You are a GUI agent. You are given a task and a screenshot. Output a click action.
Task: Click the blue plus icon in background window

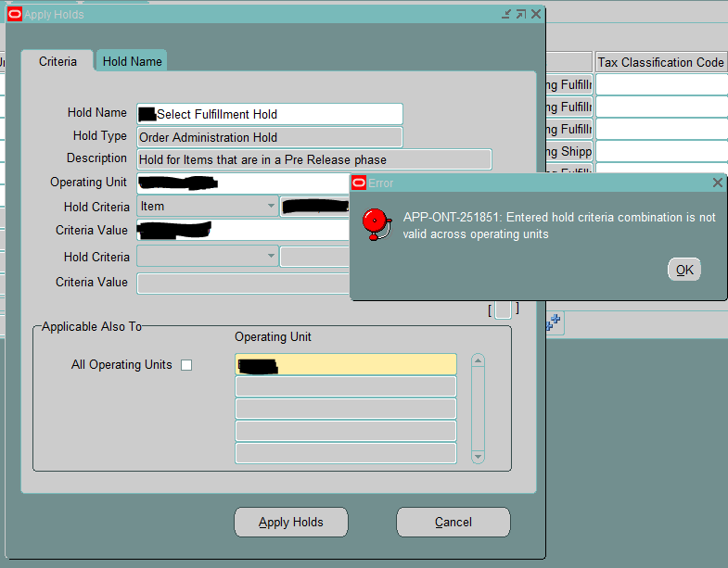click(x=554, y=322)
